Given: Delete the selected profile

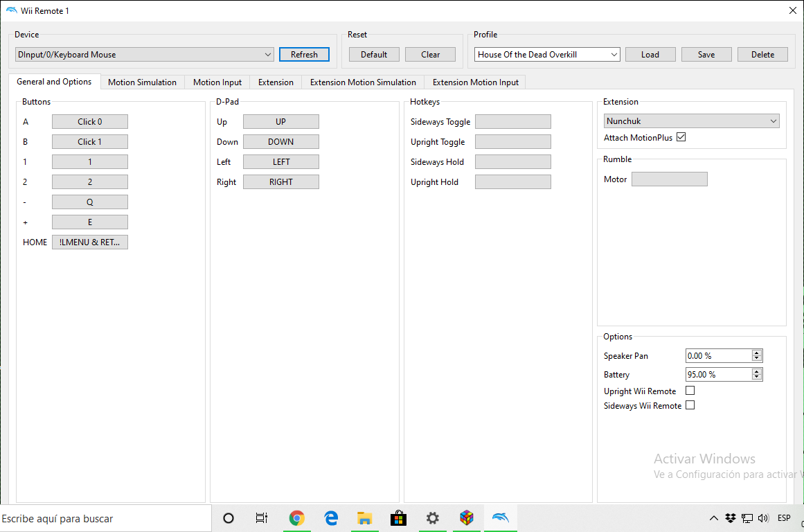Looking at the screenshot, I should tap(762, 55).
